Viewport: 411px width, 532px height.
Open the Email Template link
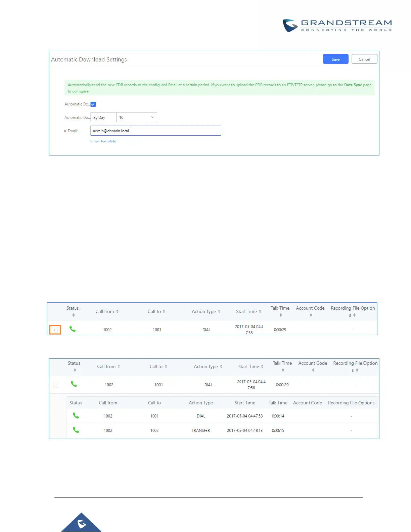click(x=103, y=141)
